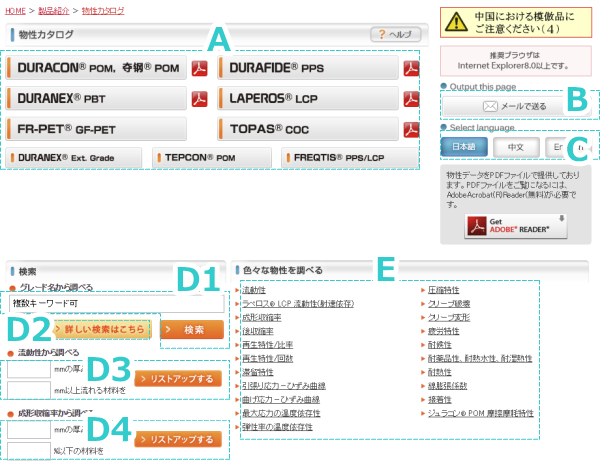Open the 再生特性/比率 link

coord(267,345)
